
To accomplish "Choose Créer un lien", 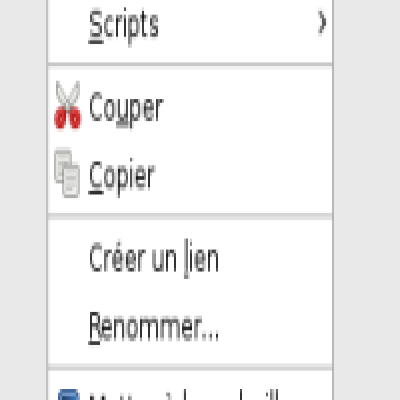I will coord(190,258).
